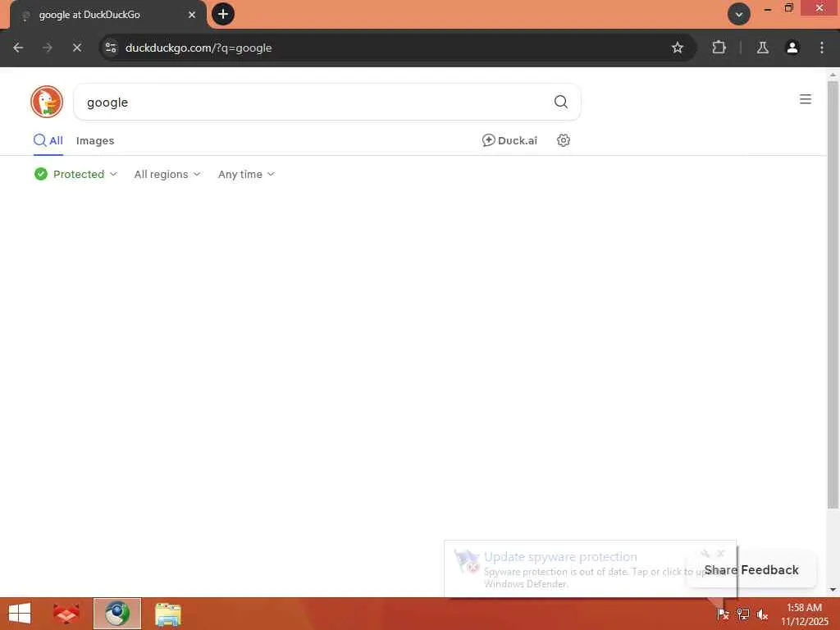The width and height of the screenshot is (840, 630).
Task: Open the browser three-dot menu
Action: [x=822, y=48]
